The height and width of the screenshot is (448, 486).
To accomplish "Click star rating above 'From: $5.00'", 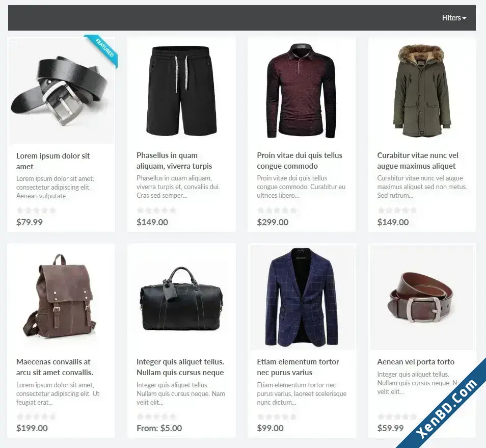I will (156, 416).
